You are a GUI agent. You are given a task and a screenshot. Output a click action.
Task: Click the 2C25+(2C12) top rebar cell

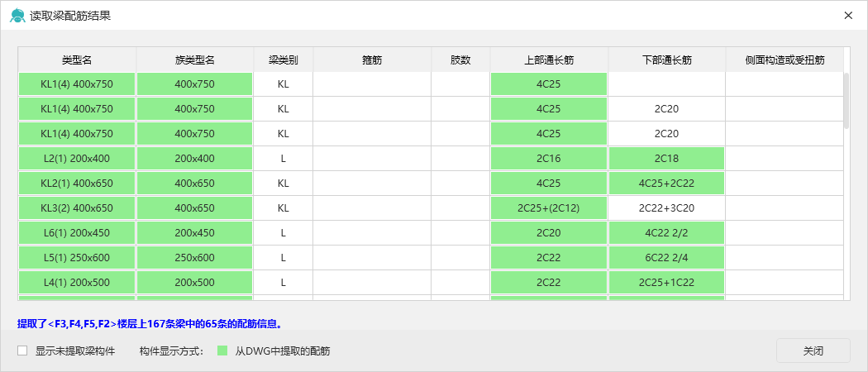549,208
